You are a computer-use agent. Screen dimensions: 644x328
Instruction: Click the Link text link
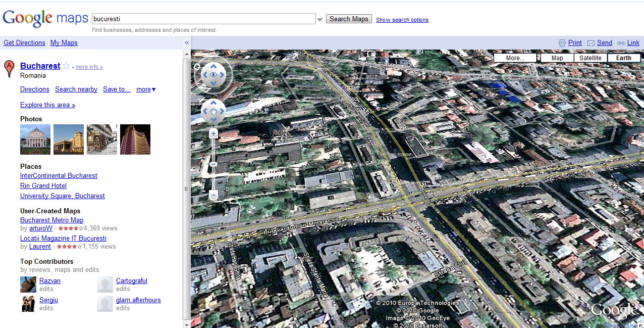pos(633,43)
